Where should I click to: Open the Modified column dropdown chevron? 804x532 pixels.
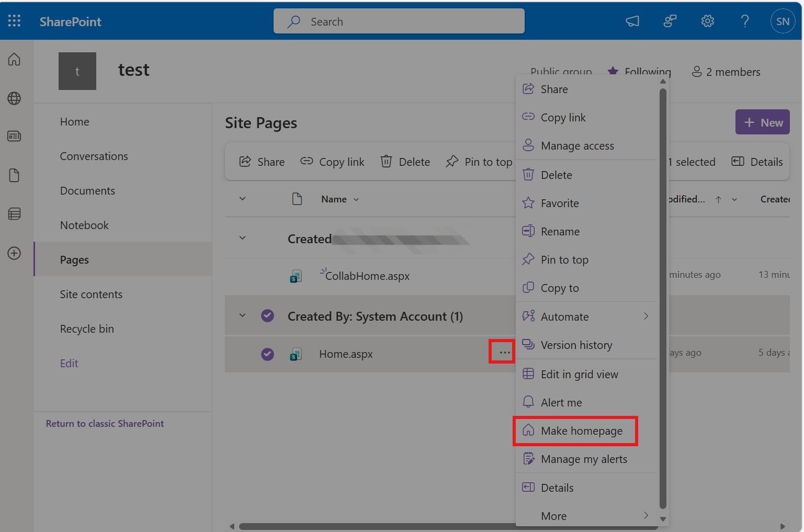tap(734, 199)
